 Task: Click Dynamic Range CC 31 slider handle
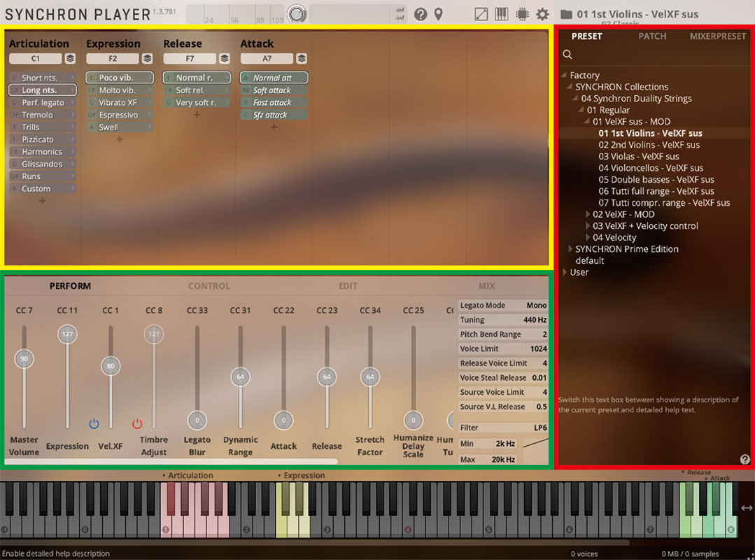(240, 377)
